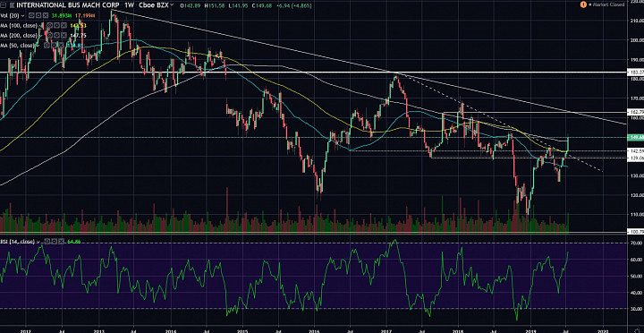
Task: Click the 1W interval label
Action: pos(129,5)
